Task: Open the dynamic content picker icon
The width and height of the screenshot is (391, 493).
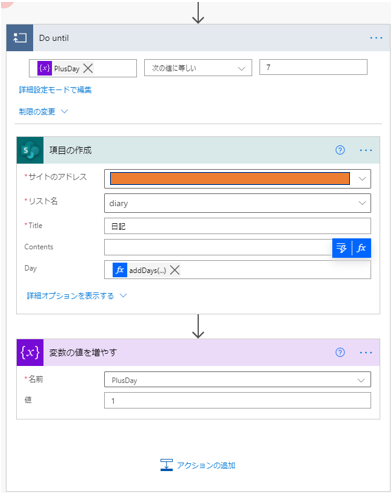Action: coord(342,248)
